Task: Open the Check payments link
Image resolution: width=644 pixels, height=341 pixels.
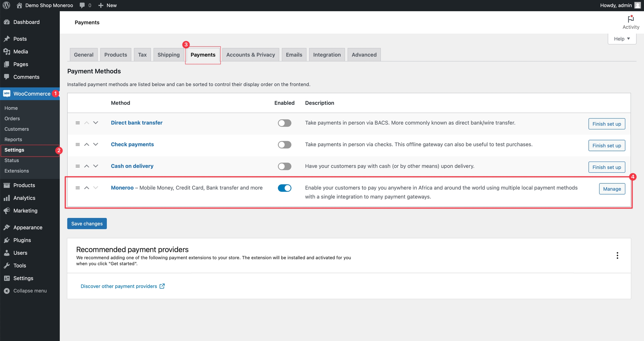Action: pyautogui.click(x=132, y=145)
